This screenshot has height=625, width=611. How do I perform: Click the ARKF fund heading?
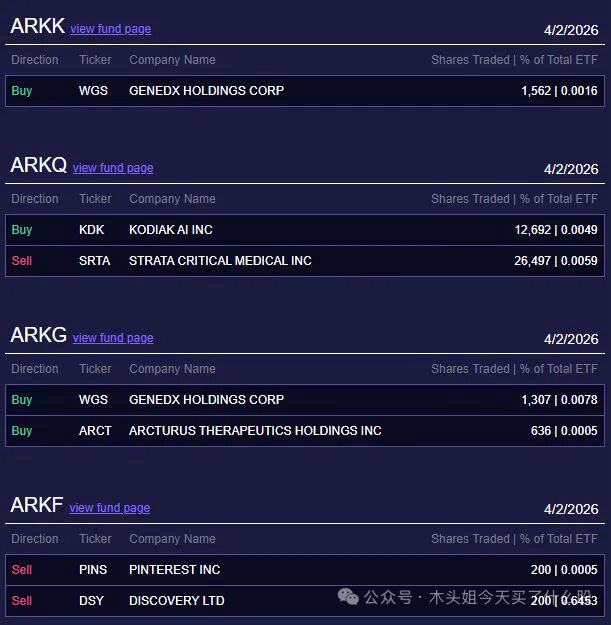(37, 505)
